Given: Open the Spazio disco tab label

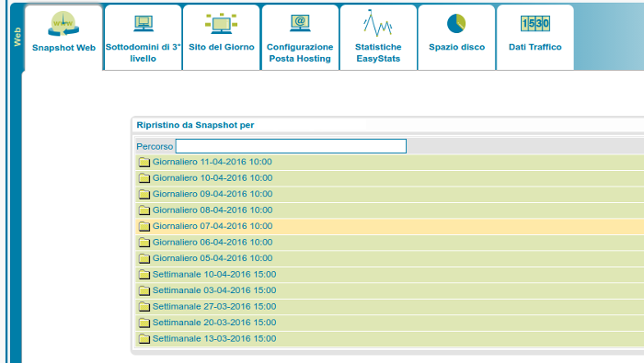Looking at the screenshot, I should click(x=456, y=47).
